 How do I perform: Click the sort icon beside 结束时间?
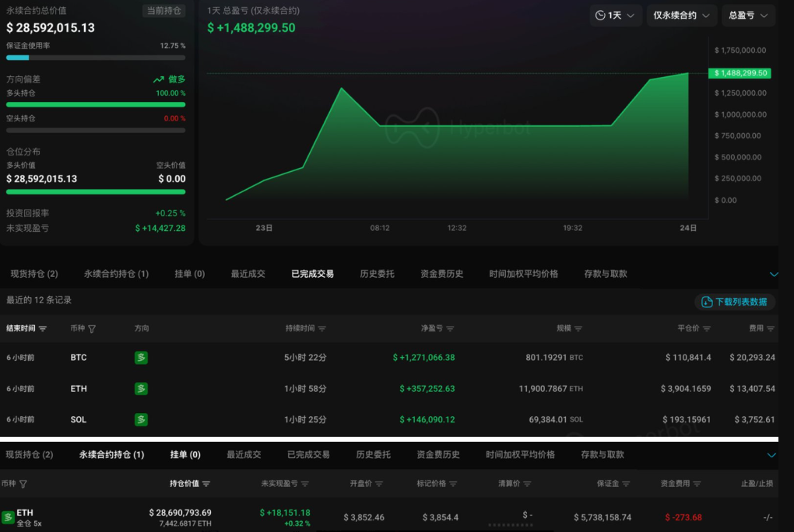[43, 329]
